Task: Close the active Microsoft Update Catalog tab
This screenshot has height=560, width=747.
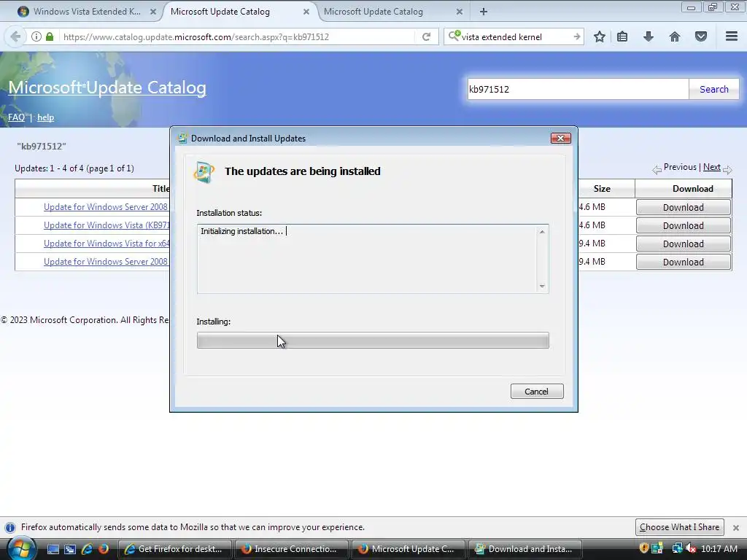Action: (x=306, y=12)
